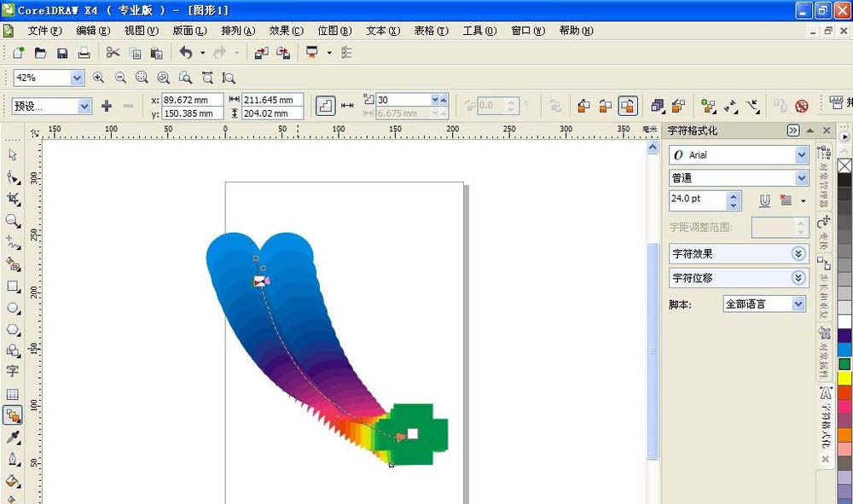Pick the yellow color swatch in palette
Screen dimensions: 853x504
tap(844, 378)
